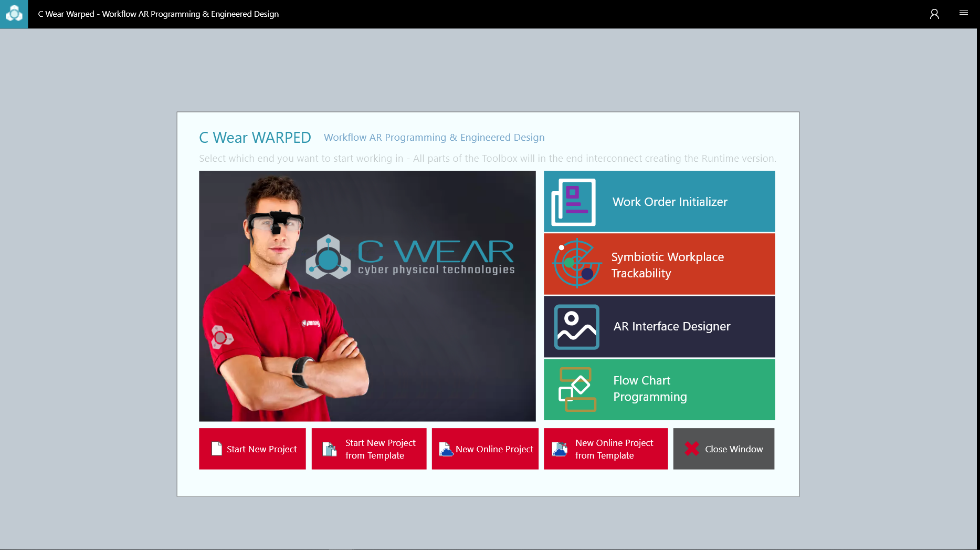
Task: Open the hamburger menu icon
Action: [x=964, y=13]
